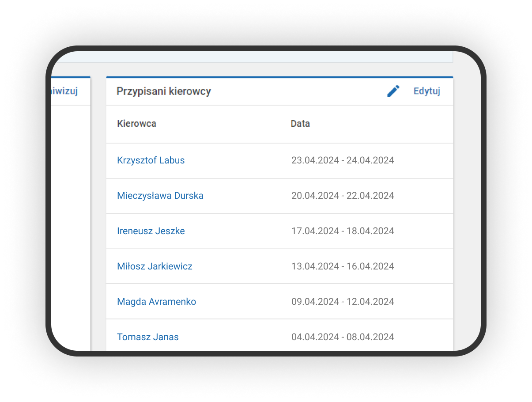This screenshot has width=532, height=402.
Task: Select the date range 13.04.2024 - 16.04.2024
Action: (x=343, y=266)
